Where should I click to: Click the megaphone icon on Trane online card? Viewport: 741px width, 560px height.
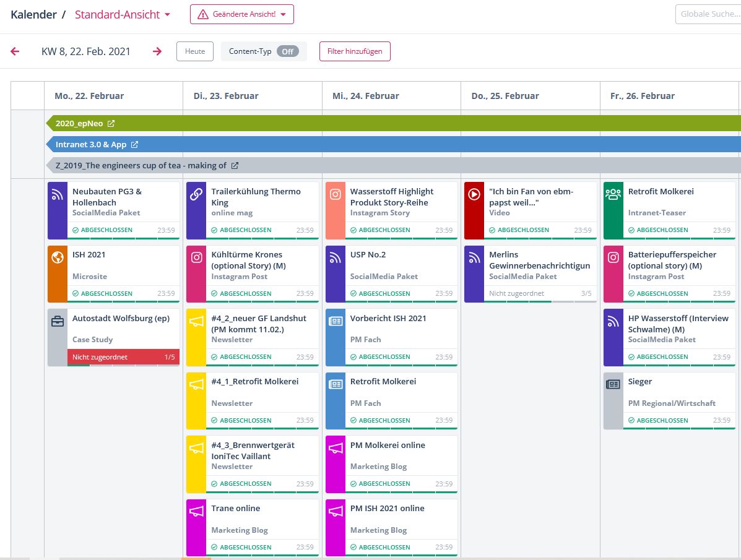pyautogui.click(x=196, y=512)
